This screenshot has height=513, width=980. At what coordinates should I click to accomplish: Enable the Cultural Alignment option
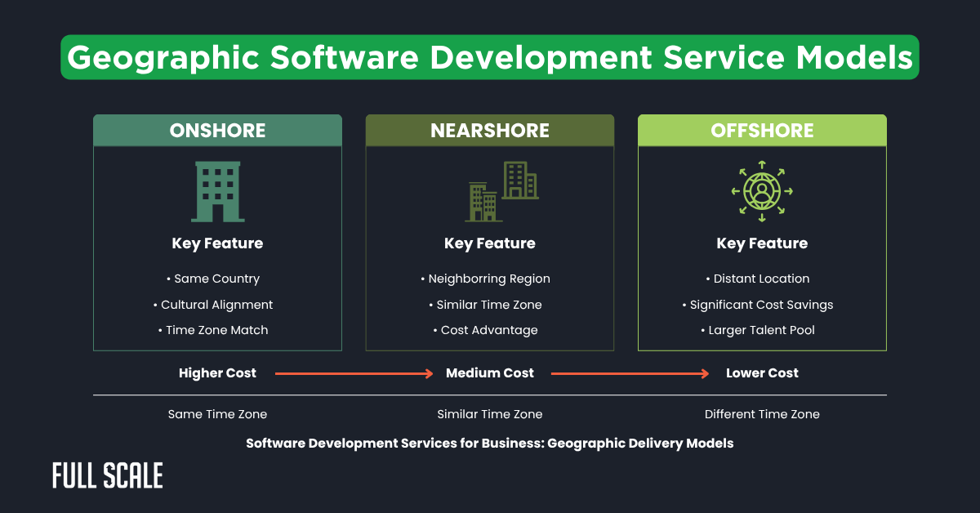[x=217, y=304]
